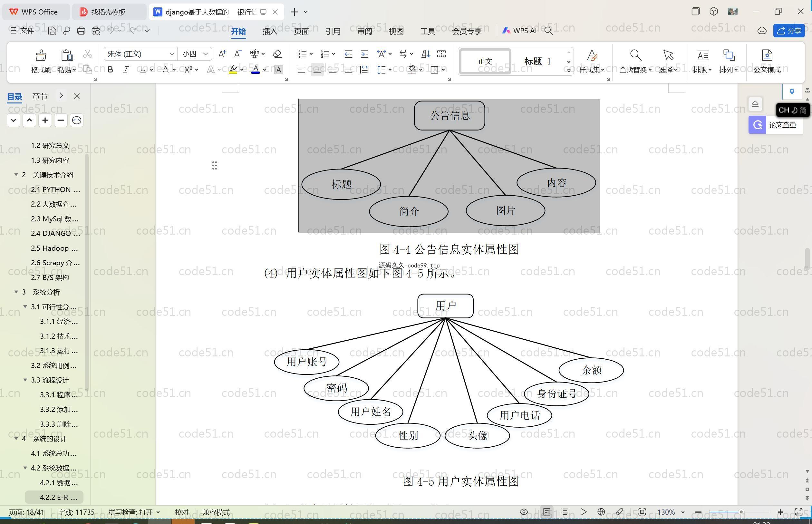Click the Save icon in quick toolbar
This screenshot has height=524, width=812.
[x=52, y=31]
